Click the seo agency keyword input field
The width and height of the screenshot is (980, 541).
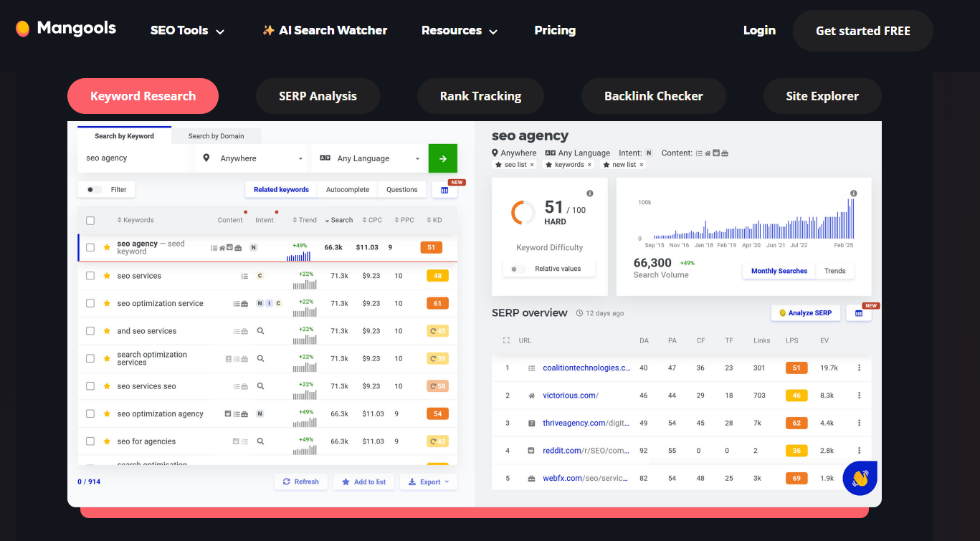click(135, 158)
